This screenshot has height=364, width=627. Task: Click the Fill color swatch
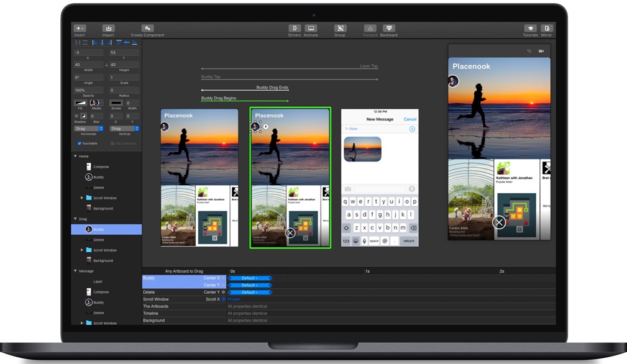[80, 102]
